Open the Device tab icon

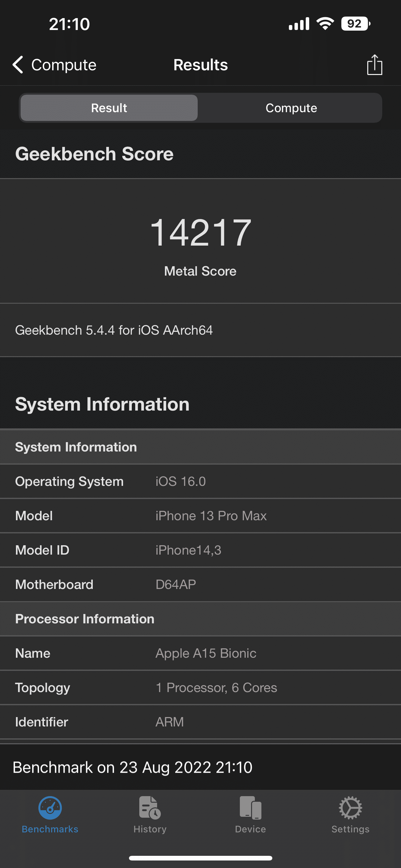250,808
